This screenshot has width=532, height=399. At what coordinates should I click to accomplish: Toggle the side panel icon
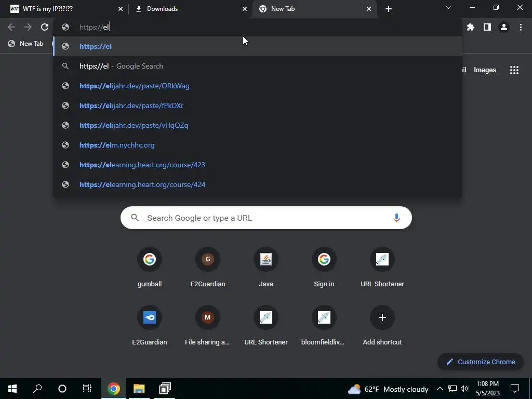pyautogui.click(x=487, y=27)
